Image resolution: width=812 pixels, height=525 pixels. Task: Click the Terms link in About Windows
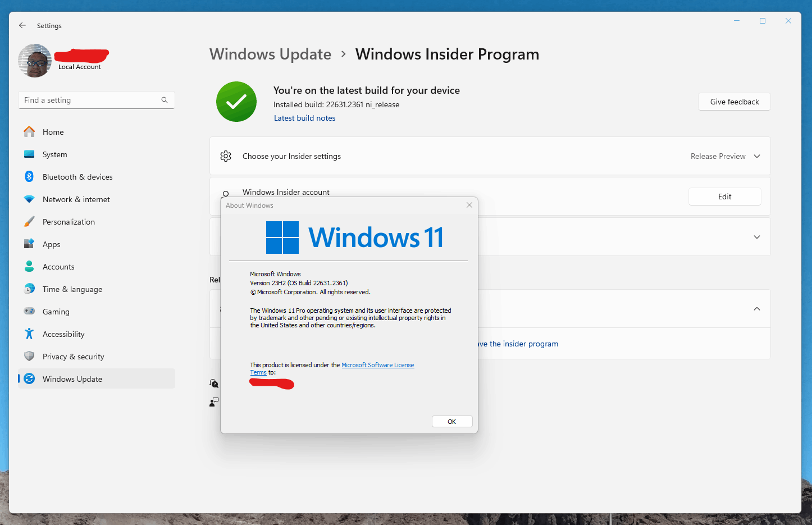(258, 372)
